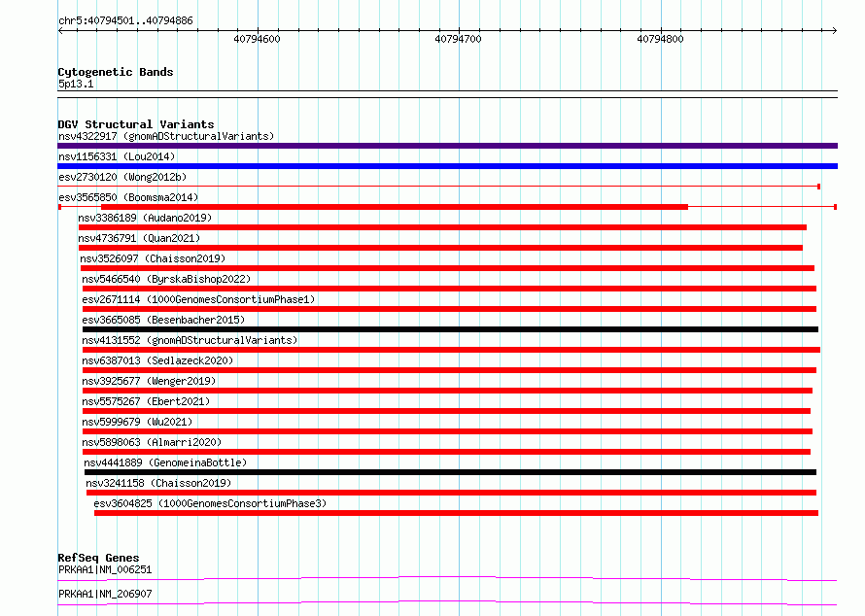
Task: Click nsv5466540 (ByrskaBishop2022) label
Action: [x=166, y=279]
